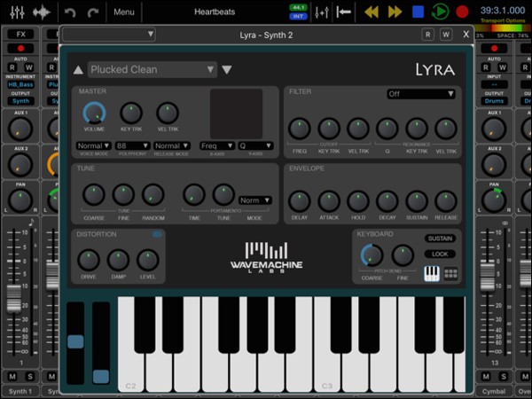Open the Plucked Clean preset dropdown
This screenshot has height=399, width=532.
pyautogui.click(x=152, y=69)
